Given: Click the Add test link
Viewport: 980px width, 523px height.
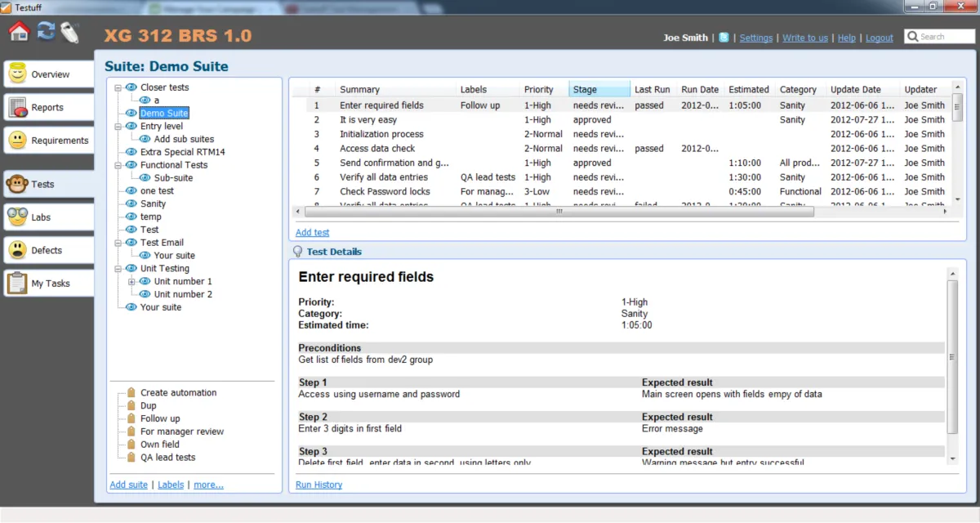Looking at the screenshot, I should point(312,233).
